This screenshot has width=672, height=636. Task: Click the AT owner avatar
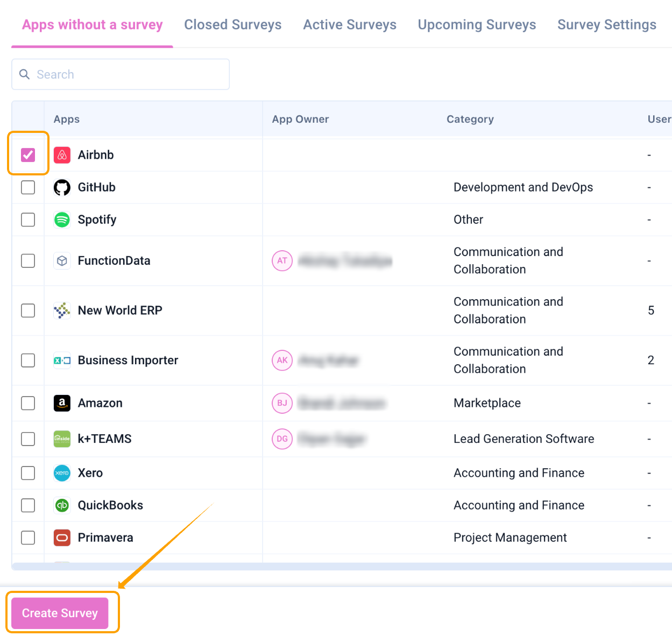(x=282, y=261)
